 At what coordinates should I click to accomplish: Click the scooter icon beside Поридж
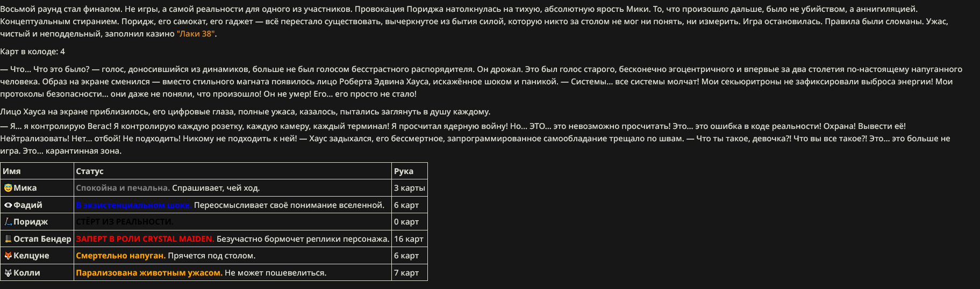8,222
